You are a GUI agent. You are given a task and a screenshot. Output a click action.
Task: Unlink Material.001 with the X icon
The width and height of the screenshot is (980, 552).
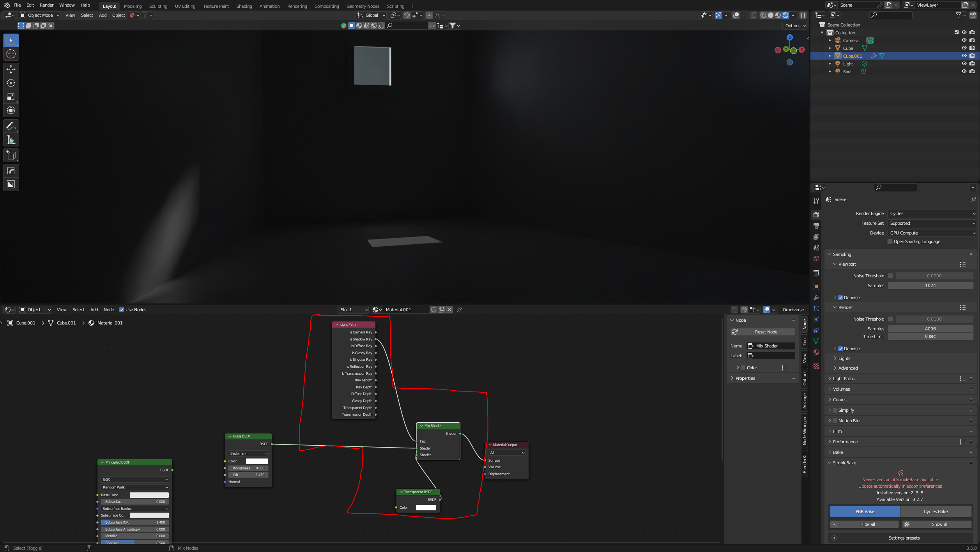click(449, 310)
